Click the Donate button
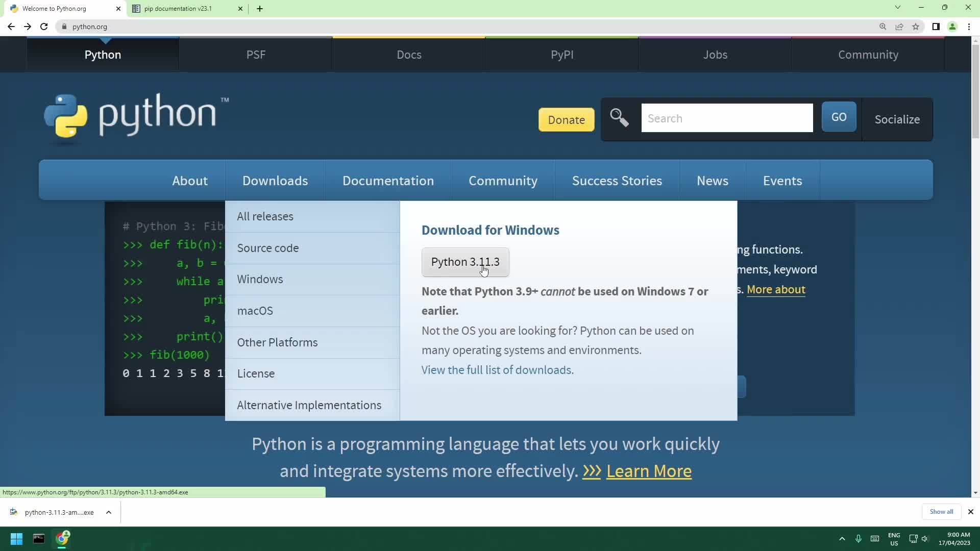Screen dimensions: 980x551 567,119
